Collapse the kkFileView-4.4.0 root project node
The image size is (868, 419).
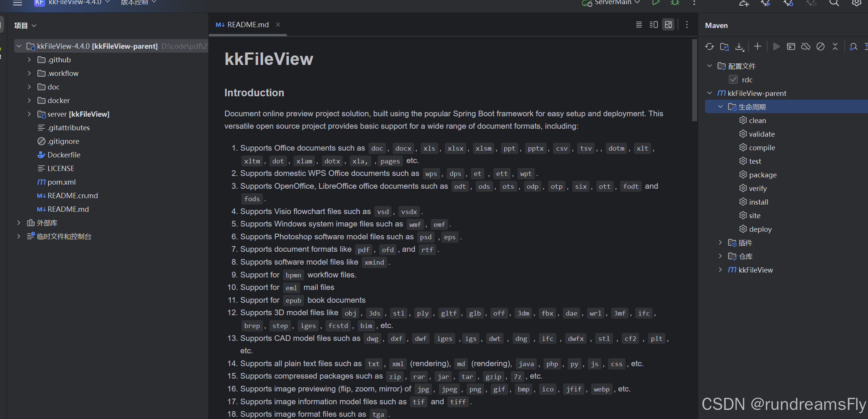point(18,46)
